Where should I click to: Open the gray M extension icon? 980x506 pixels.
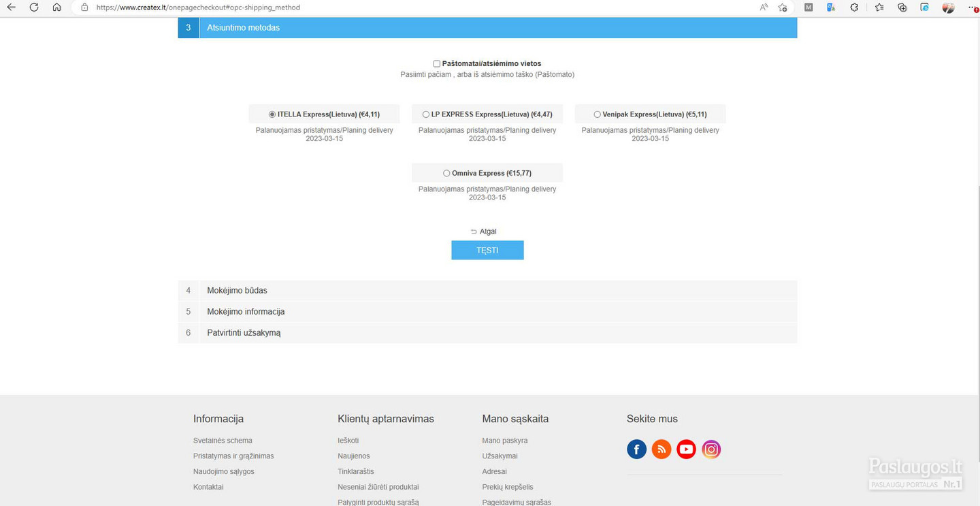click(x=808, y=7)
